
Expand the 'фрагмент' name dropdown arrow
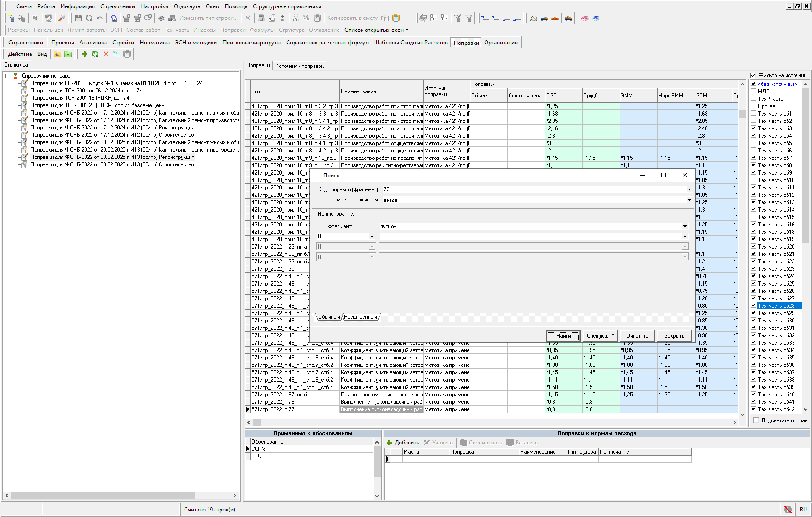(685, 226)
